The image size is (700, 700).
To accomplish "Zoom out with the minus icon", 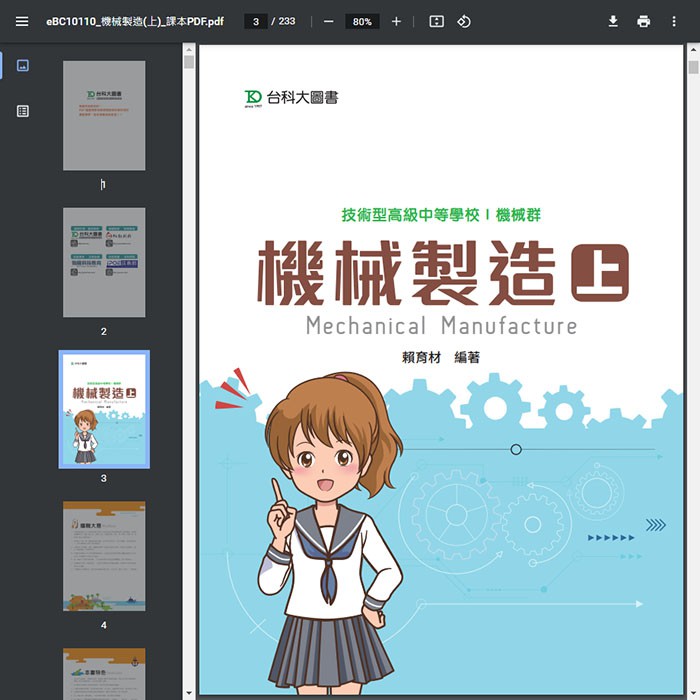I will click(x=328, y=21).
